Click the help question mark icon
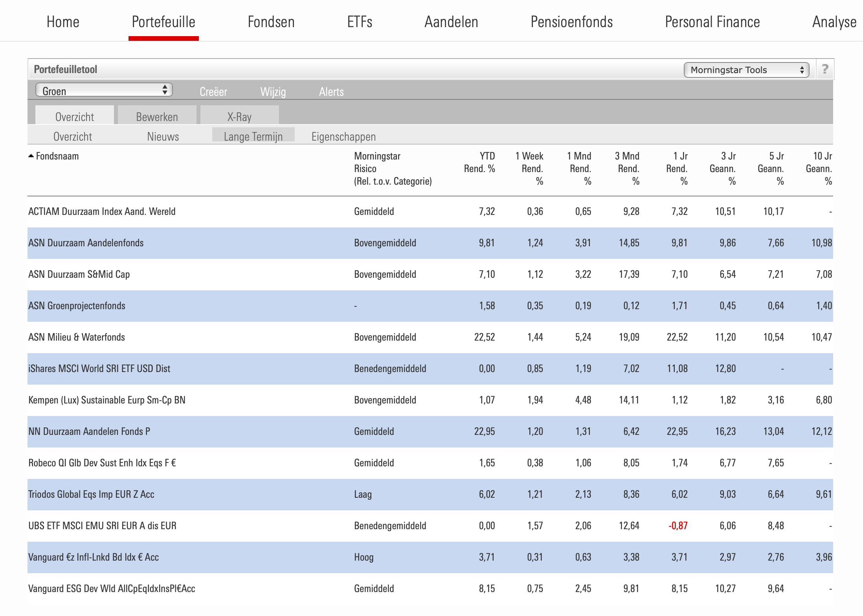Image resolution: width=863 pixels, height=616 pixels. [x=825, y=70]
